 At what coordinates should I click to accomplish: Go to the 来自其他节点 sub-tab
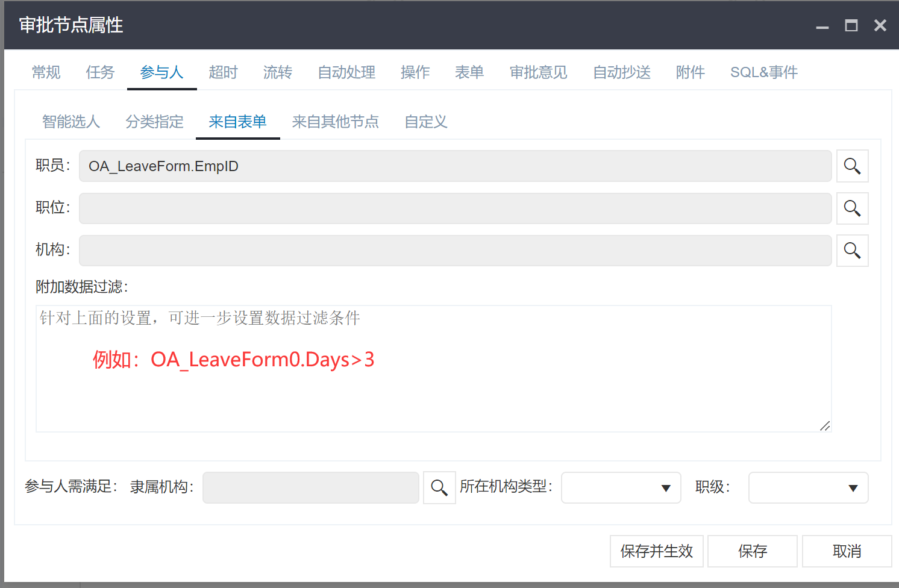pos(335,122)
